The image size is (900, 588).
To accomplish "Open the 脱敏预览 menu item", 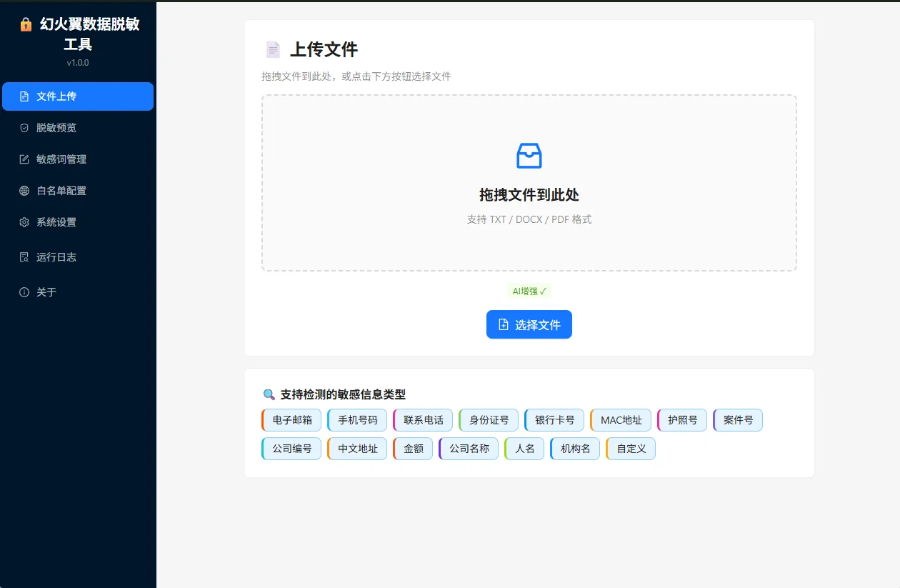I will (x=78, y=128).
